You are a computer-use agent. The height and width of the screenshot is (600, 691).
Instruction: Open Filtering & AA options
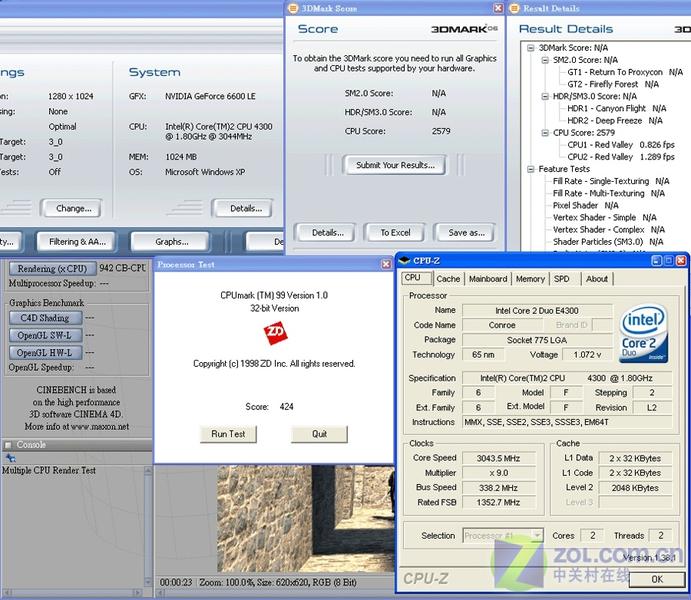(77, 242)
